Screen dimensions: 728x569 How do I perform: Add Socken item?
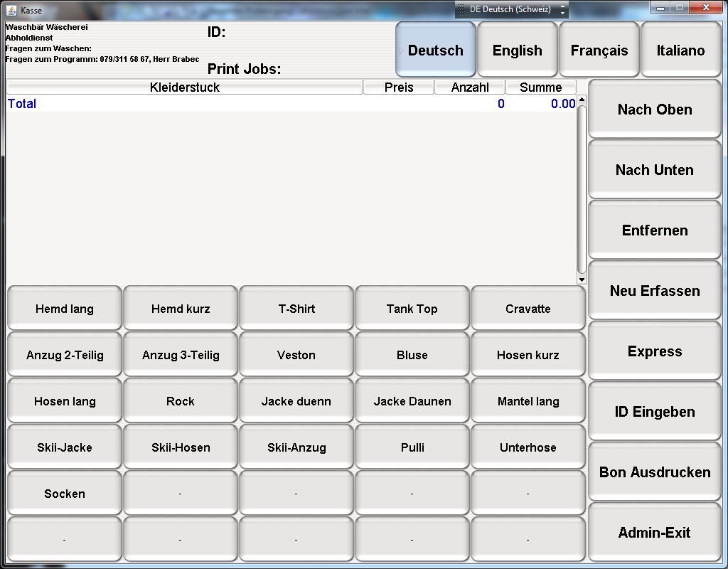click(x=65, y=494)
